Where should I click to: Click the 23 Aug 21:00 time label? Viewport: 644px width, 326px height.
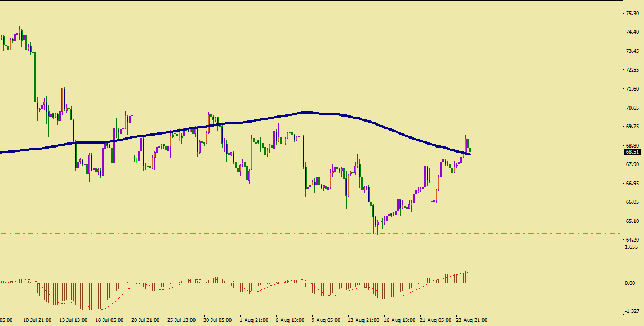tap(472, 320)
